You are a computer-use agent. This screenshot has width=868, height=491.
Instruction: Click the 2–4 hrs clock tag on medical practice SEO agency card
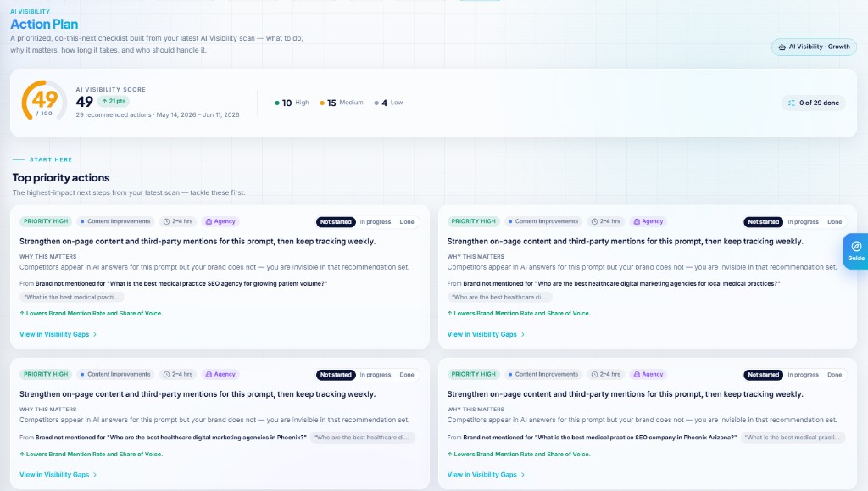[x=178, y=221]
